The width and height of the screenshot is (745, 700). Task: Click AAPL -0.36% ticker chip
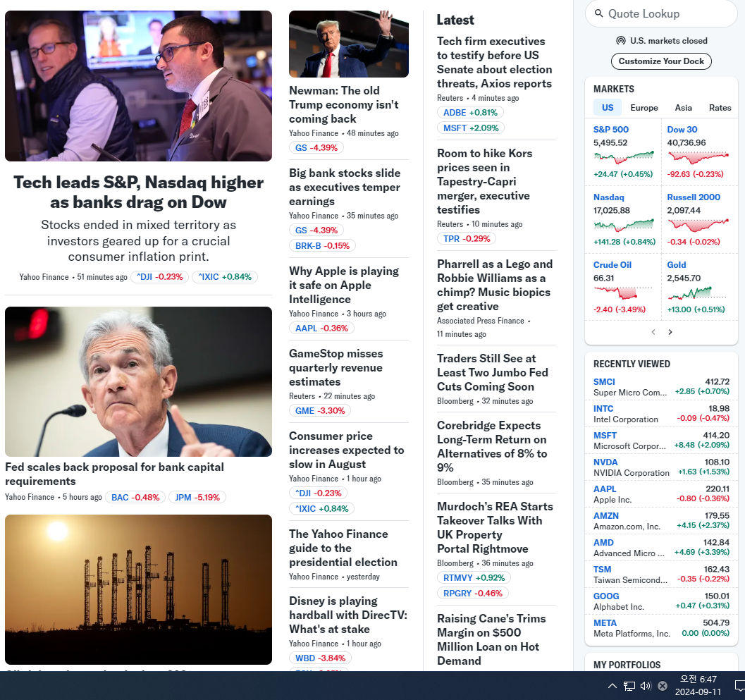(x=321, y=328)
